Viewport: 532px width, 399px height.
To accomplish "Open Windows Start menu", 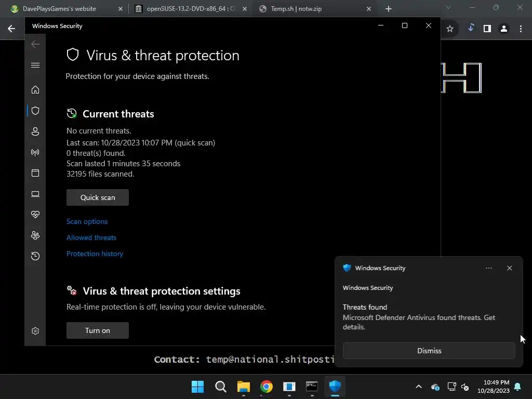I will [197, 387].
